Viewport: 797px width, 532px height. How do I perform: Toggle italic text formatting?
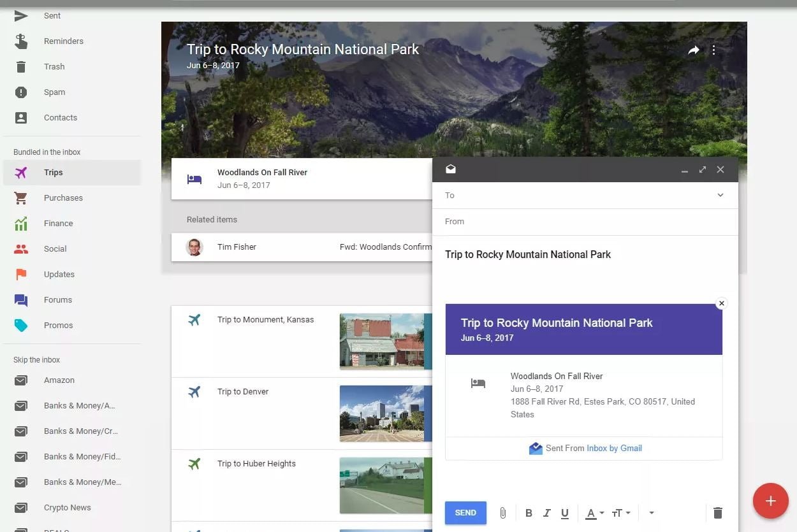tap(546, 513)
